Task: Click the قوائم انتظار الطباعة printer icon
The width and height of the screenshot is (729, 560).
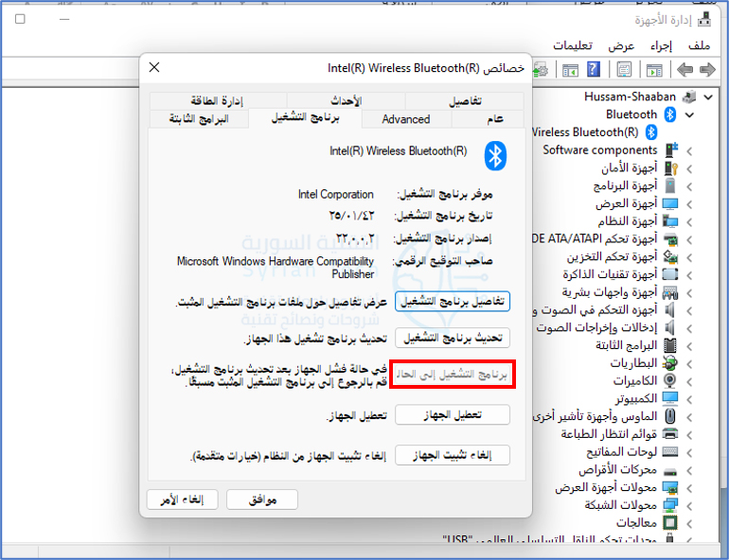Action: [x=670, y=434]
